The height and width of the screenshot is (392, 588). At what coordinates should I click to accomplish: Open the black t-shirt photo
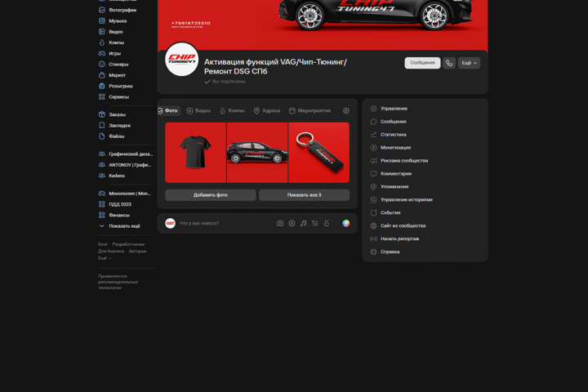pyautogui.click(x=195, y=153)
